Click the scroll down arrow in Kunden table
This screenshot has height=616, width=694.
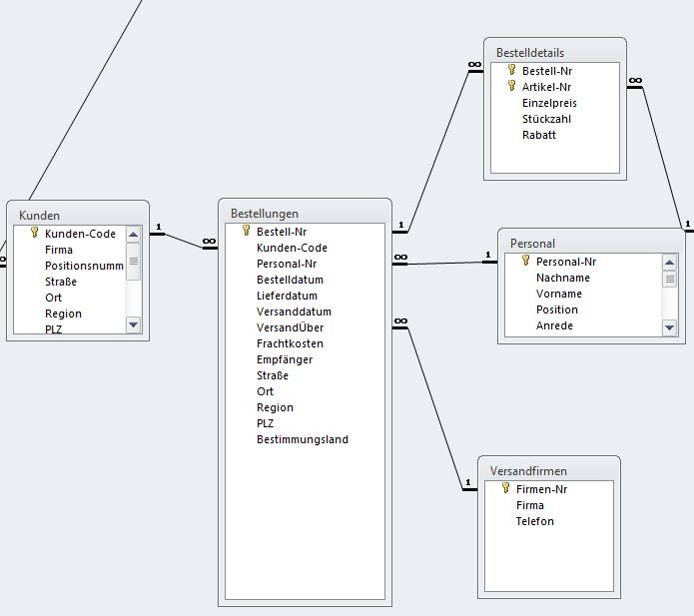133,324
